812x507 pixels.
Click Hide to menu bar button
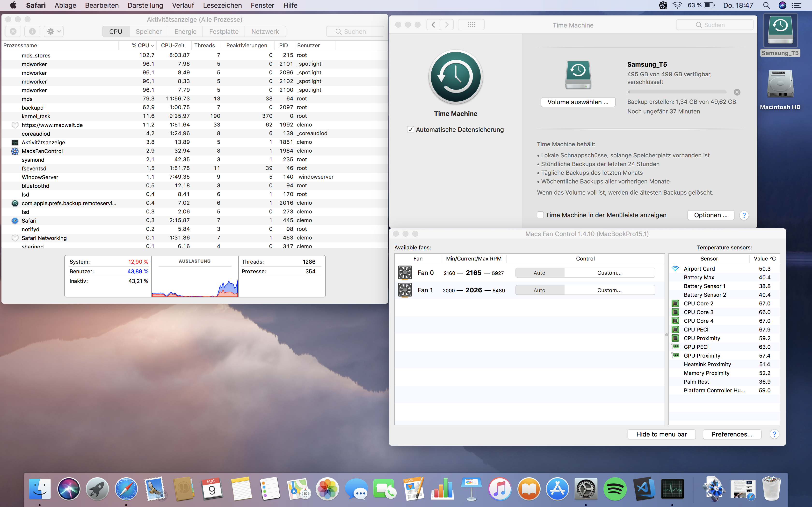coord(661,434)
